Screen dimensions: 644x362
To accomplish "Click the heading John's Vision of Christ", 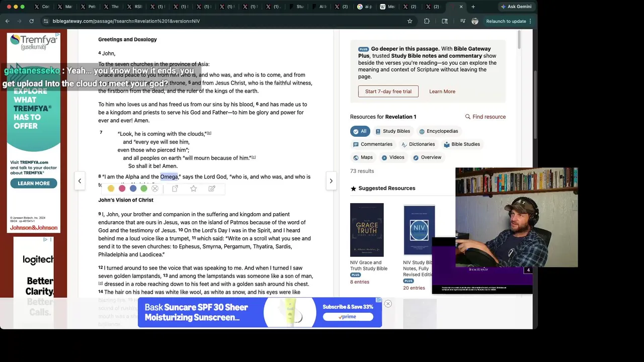I will 126,200.
